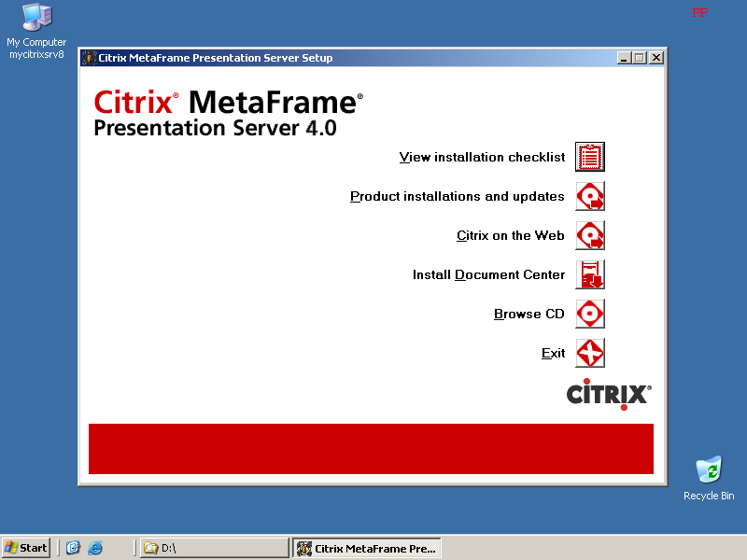Open the Windows Start menu
747x560 pixels.
click(26, 548)
